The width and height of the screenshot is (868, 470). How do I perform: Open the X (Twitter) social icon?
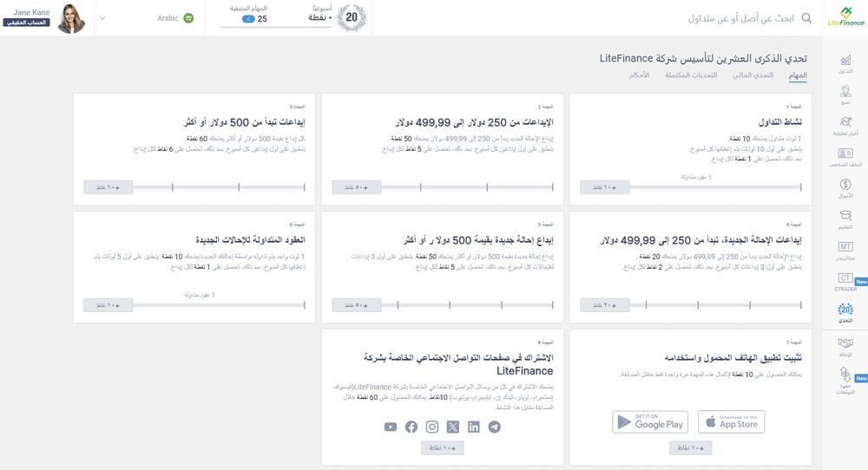coord(453,427)
